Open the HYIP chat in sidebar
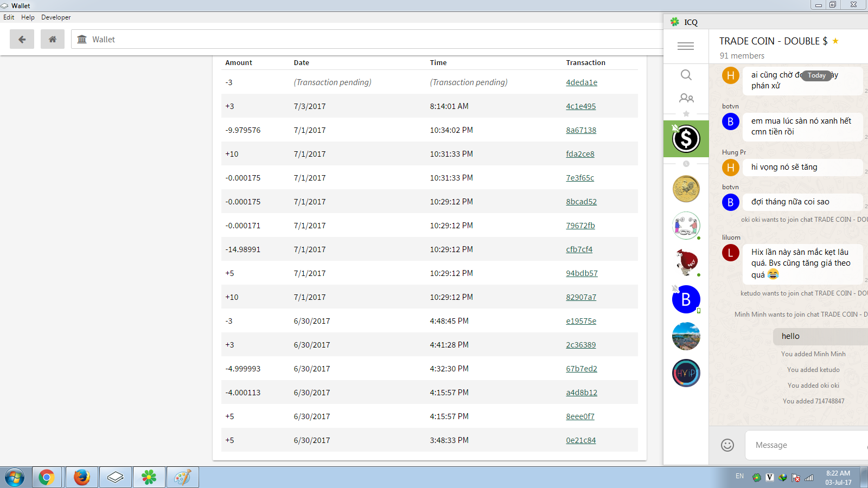The width and height of the screenshot is (868, 488). [x=686, y=373]
